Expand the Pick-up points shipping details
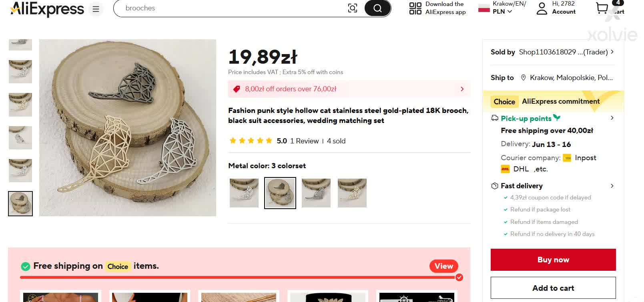Viewport: 644px width, 302px height. coord(612,118)
